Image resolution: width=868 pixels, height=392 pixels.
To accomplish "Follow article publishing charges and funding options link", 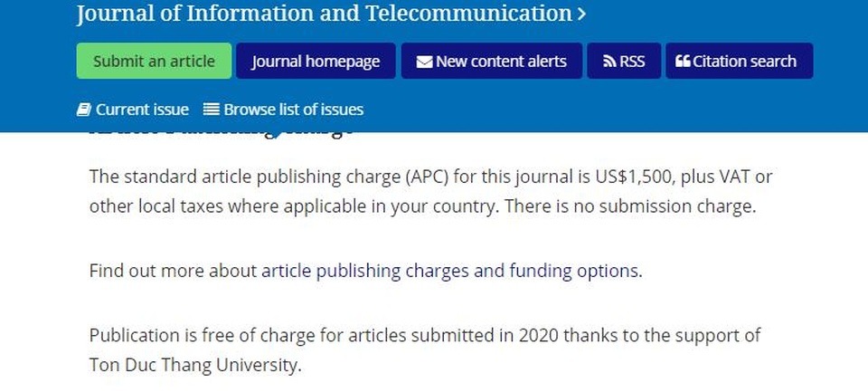I will pos(450,271).
